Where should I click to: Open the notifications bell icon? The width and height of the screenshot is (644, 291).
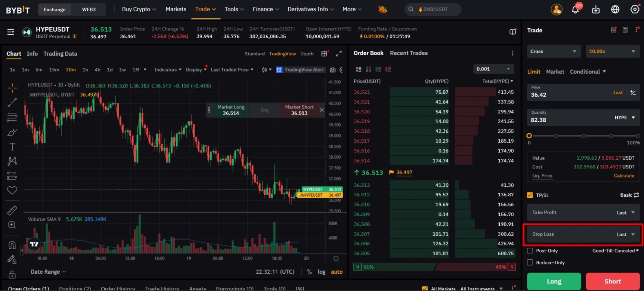575,10
